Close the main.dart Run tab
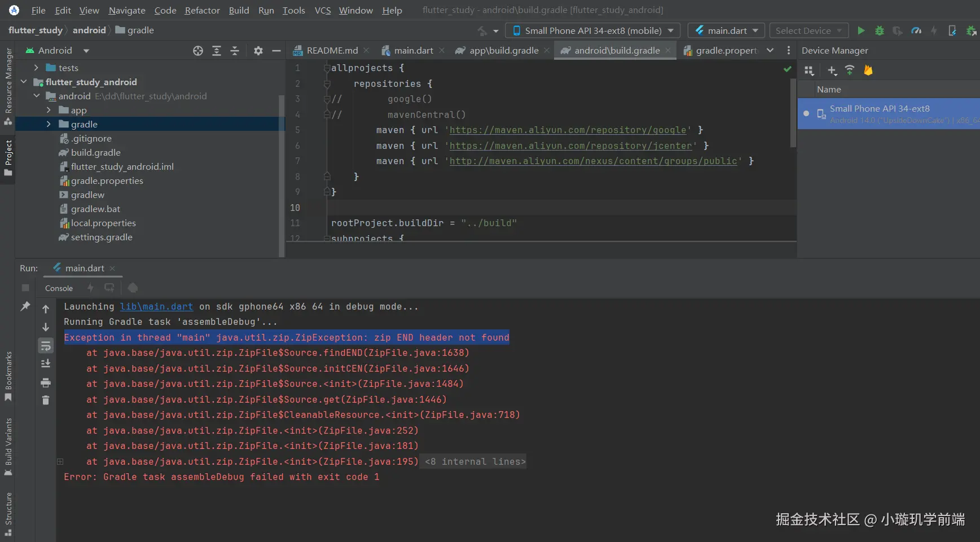Image resolution: width=980 pixels, height=542 pixels. point(112,268)
